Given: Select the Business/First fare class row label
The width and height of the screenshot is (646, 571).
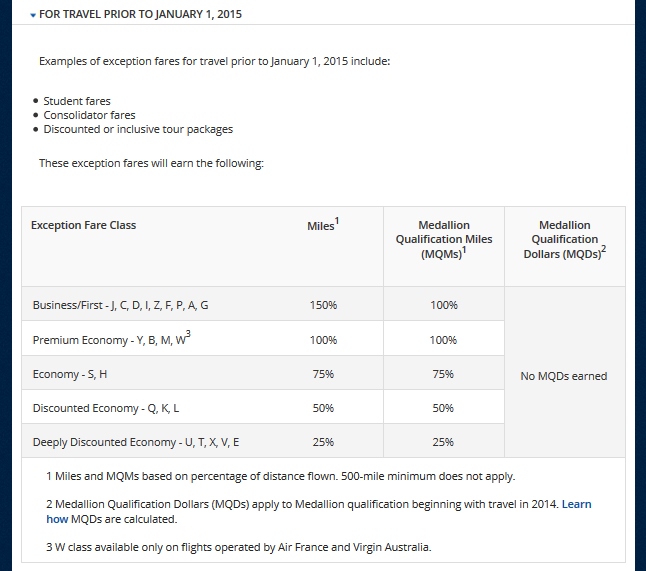Looking at the screenshot, I should 121,305.
